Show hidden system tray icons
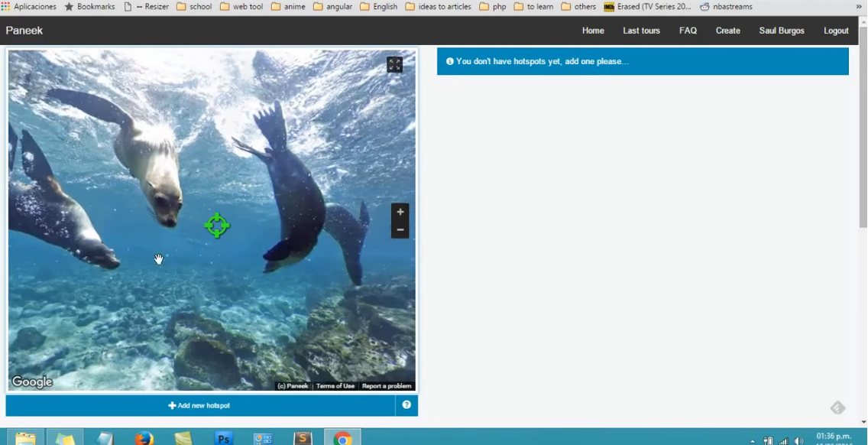This screenshot has height=445, width=868. pos(753,441)
